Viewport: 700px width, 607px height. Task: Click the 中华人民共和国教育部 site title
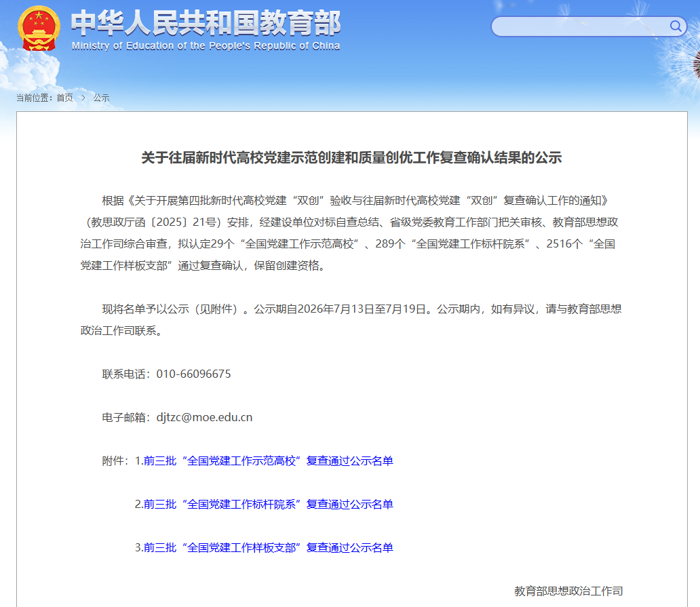(x=206, y=23)
